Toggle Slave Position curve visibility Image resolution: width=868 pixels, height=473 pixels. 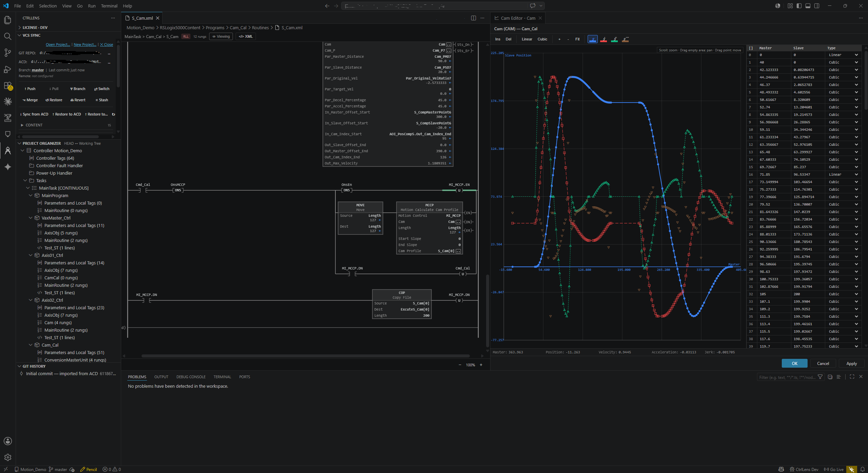[x=592, y=39]
